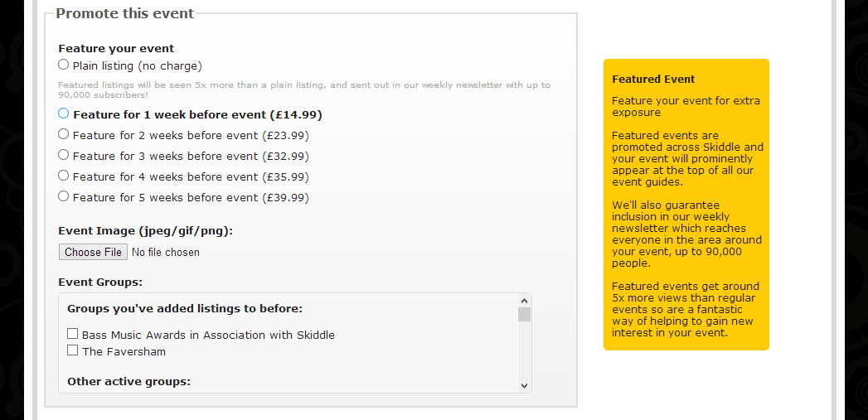Pick Feature for 3 weeks before event
Image resolution: width=868 pixels, height=420 pixels.
point(64,155)
